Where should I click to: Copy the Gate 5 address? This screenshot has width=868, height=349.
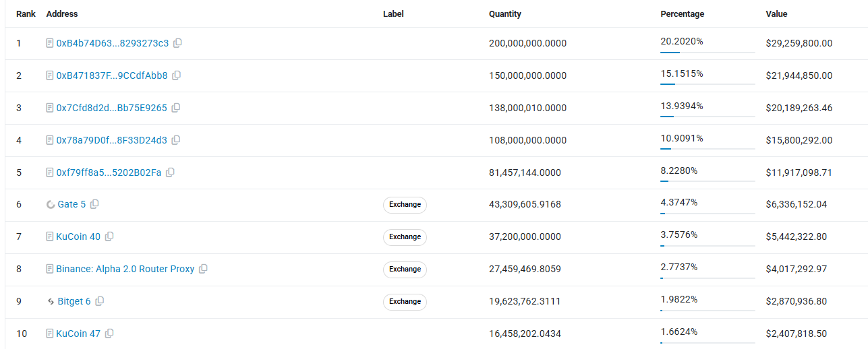pyautogui.click(x=94, y=204)
